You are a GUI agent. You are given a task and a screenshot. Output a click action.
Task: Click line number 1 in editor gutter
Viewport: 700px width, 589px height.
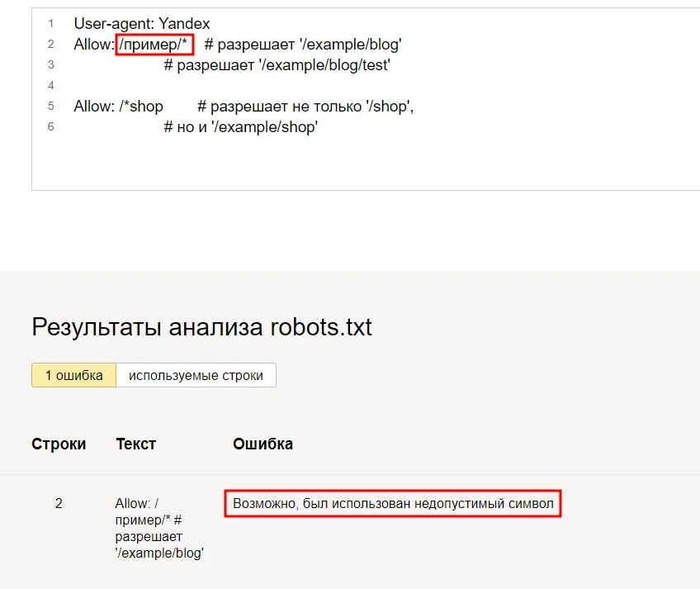point(51,24)
